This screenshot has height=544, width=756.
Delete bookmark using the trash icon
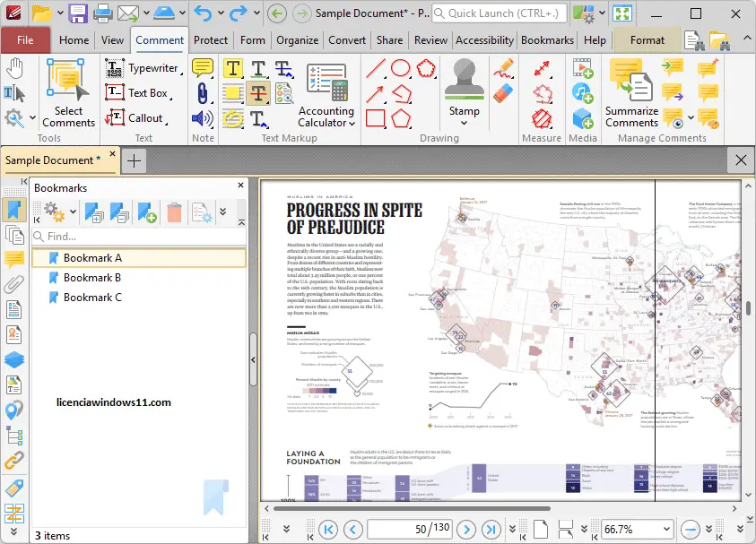(174, 212)
